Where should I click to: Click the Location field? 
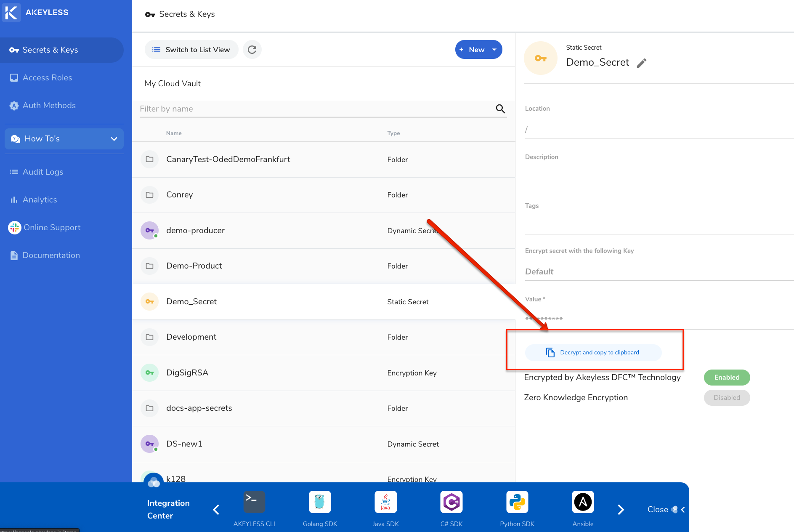point(659,130)
